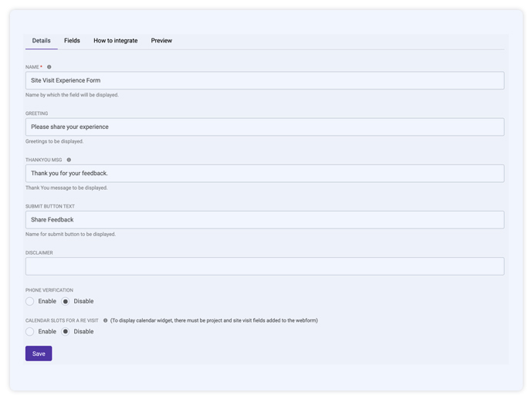
Task: Click the Submit Button Text field
Action: (x=265, y=220)
